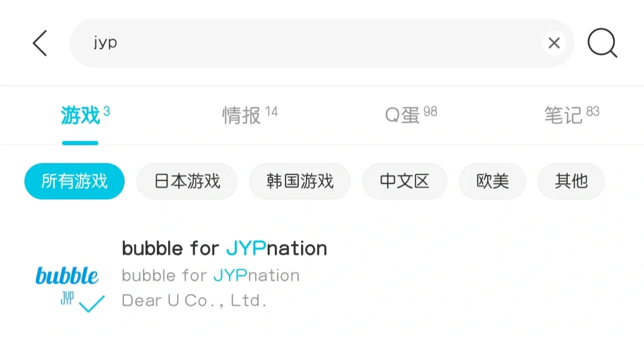Filter results by 日本游戏
Screen dimensions: 644x339
click(187, 181)
